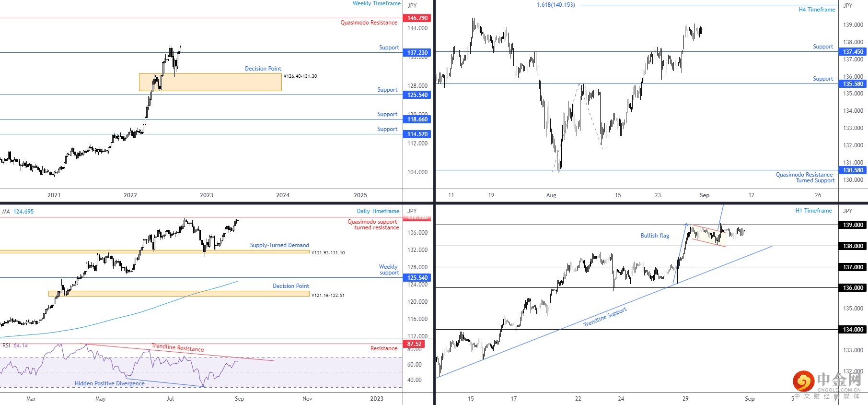868x405 pixels.
Task: Click the RSI 64.14 indicator readout
Action: [15, 345]
